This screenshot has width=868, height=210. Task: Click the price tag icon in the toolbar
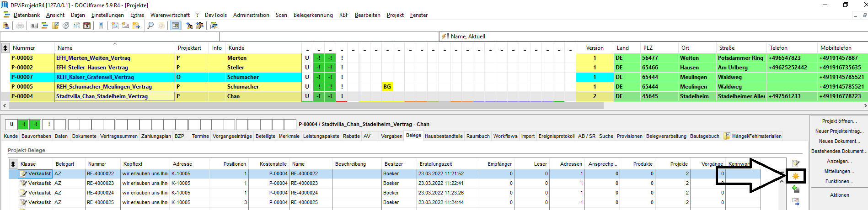tap(66, 26)
